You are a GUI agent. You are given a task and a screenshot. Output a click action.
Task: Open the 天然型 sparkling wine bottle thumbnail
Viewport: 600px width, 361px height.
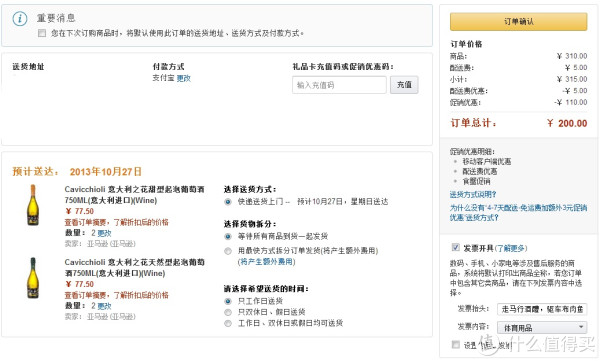(33, 278)
